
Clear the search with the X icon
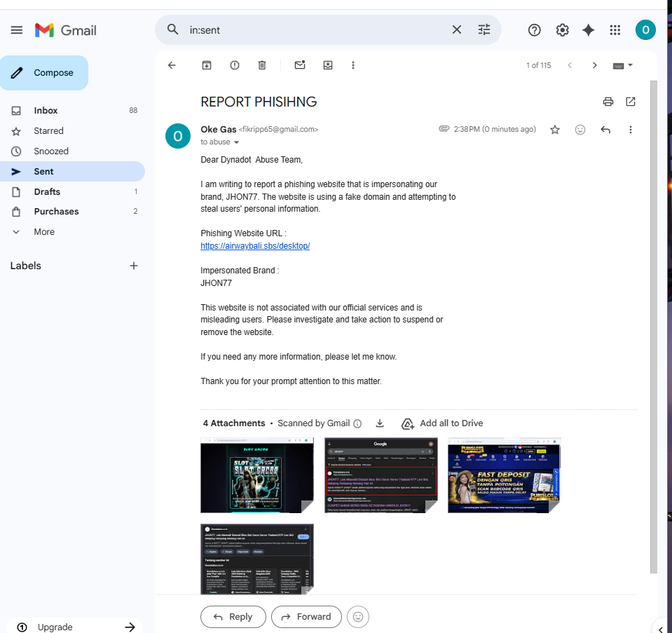(x=457, y=29)
